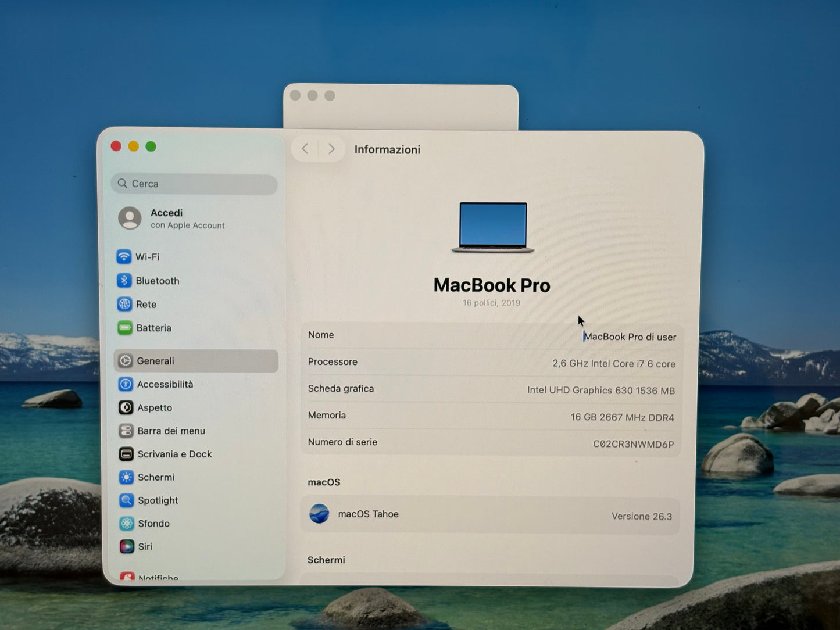Viewport: 840px width, 630px height.
Task: Open Barra dei menu icon
Action: (x=126, y=431)
